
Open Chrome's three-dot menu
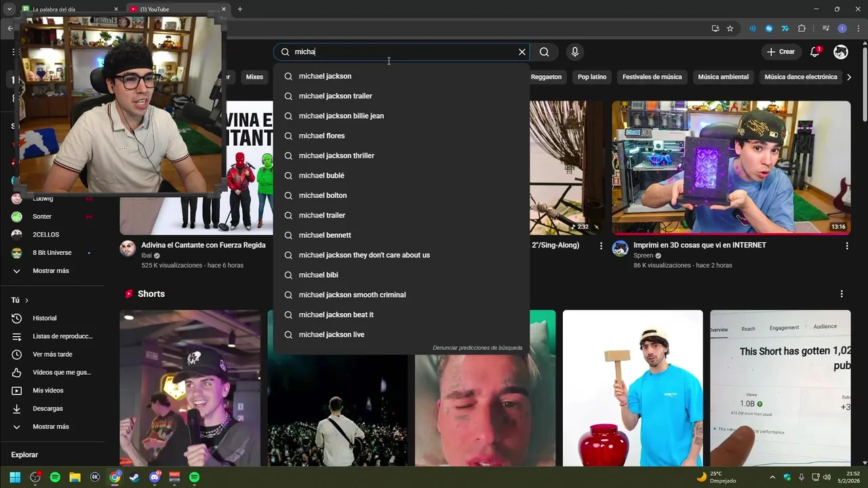pos(857,28)
